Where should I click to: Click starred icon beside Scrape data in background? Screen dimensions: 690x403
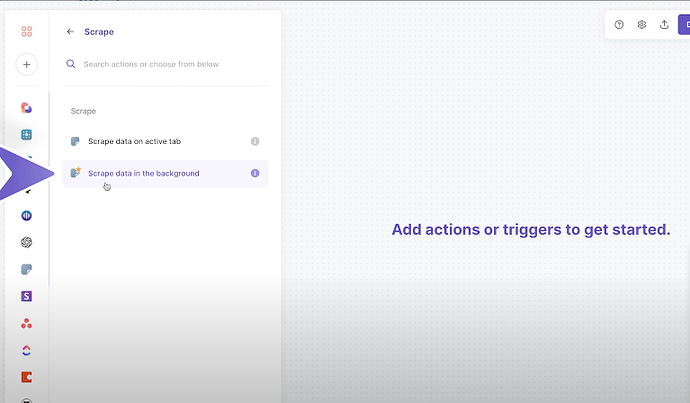pyautogui.click(x=76, y=172)
